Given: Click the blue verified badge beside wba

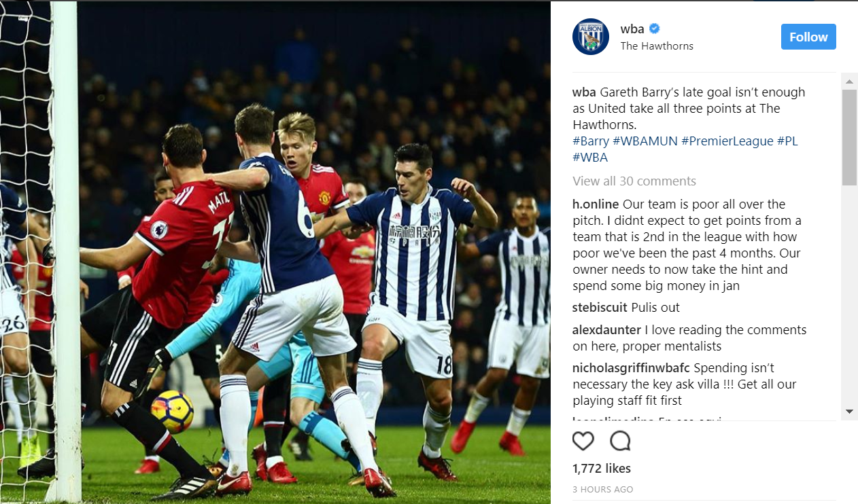Looking at the screenshot, I should 655,29.
